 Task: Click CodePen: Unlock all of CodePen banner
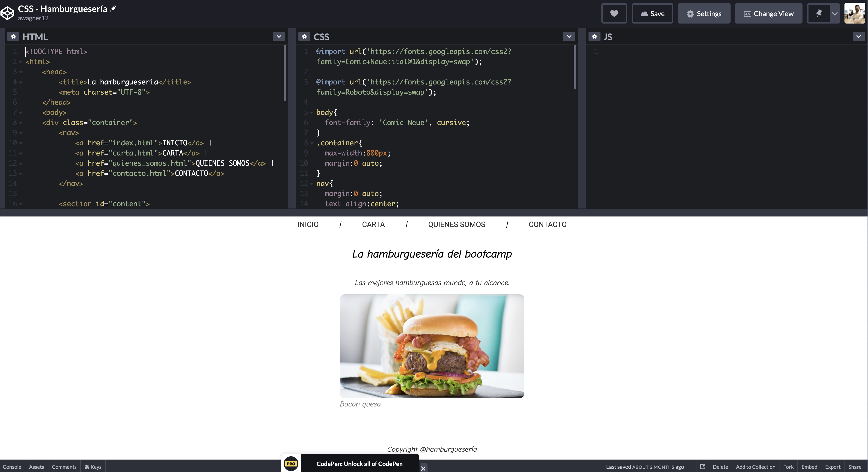pyautogui.click(x=359, y=463)
